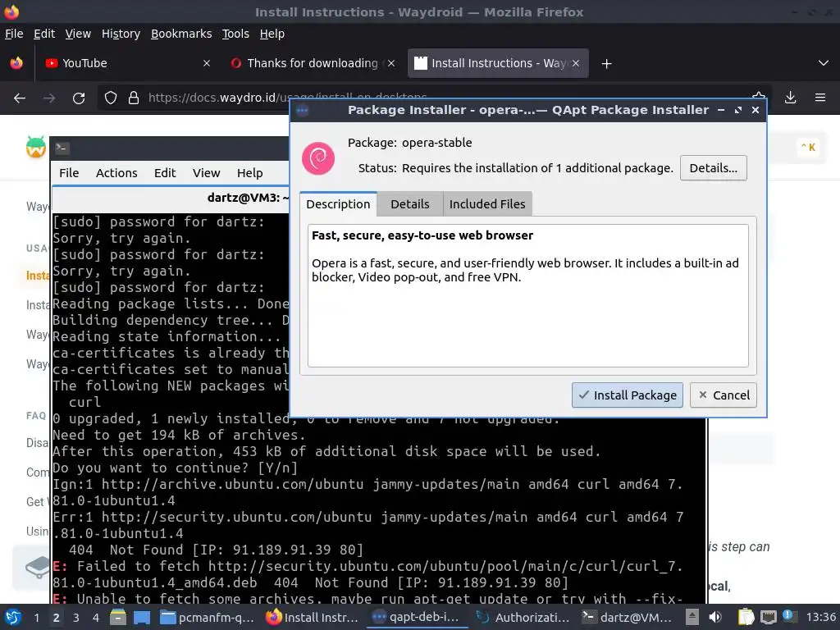Screen dimensions: 840x630
Task: Close the YouTube tab
Action: [206, 63]
